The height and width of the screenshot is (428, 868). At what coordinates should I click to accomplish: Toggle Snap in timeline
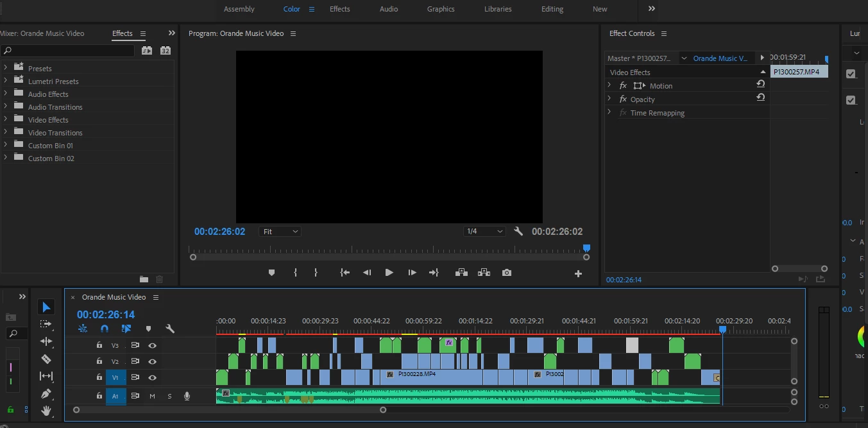tap(105, 329)
